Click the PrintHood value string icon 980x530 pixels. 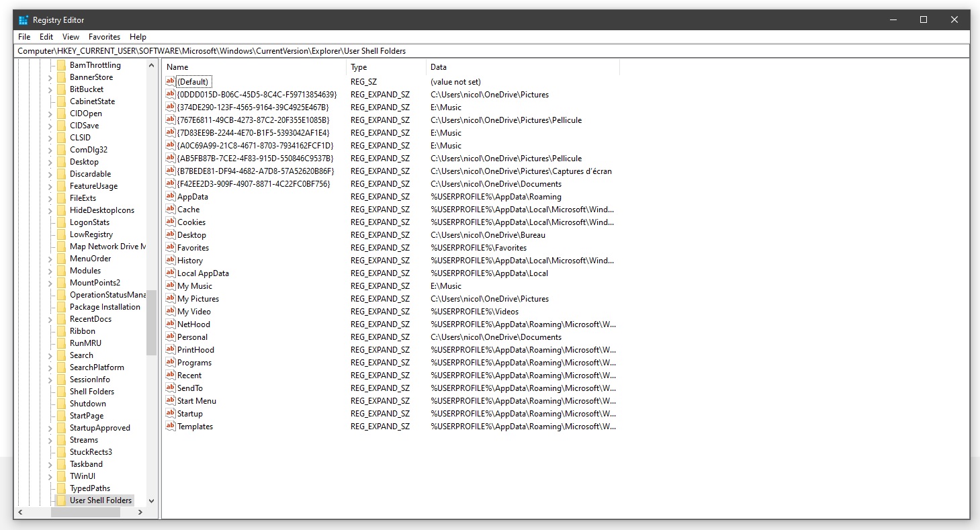[170, 350]
